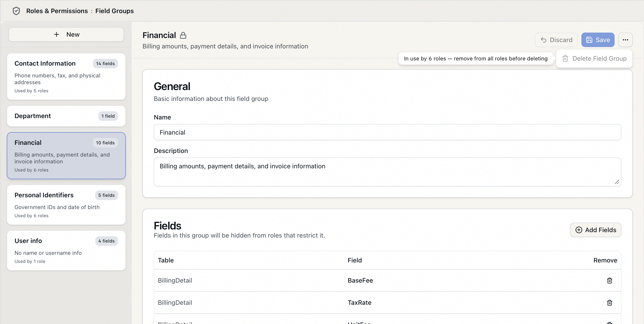
Task: Open Field Groups breadcrumb
Action: pos(114,11)
